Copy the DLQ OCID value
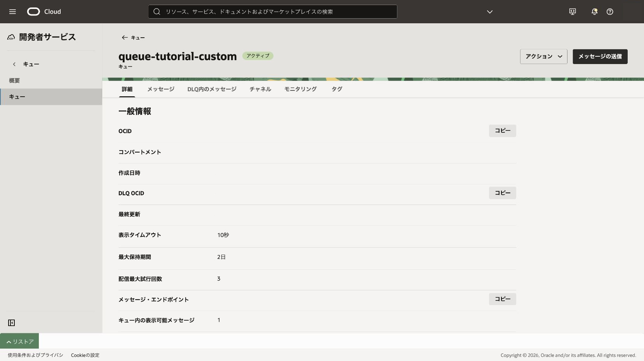644x361 pixels. tap(503, 193)
